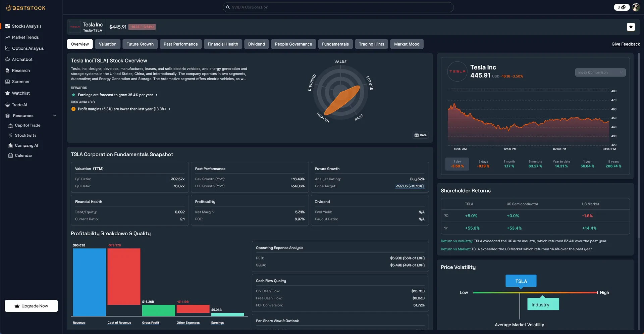Open the AI Chatbot panel
Screen dimensions: 644x334
[22, 59]
